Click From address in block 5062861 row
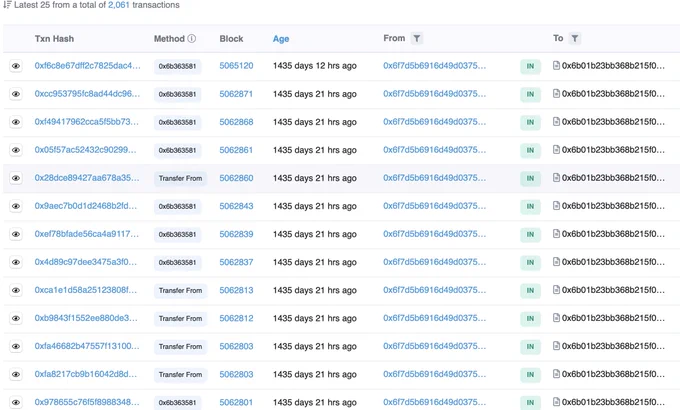Image resolution: width=680 pixels, height=410 pixels. coord(435,150)
